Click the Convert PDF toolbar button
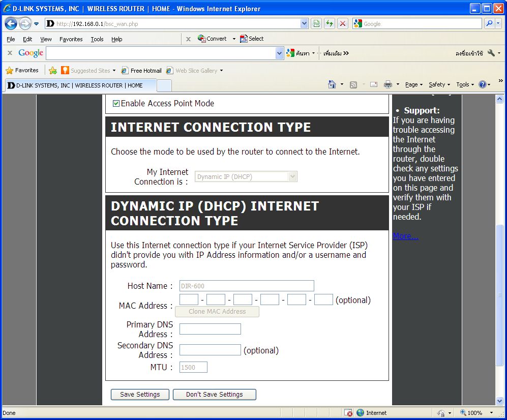The width and height of the screenshot is (507, 420). point(212,39)
